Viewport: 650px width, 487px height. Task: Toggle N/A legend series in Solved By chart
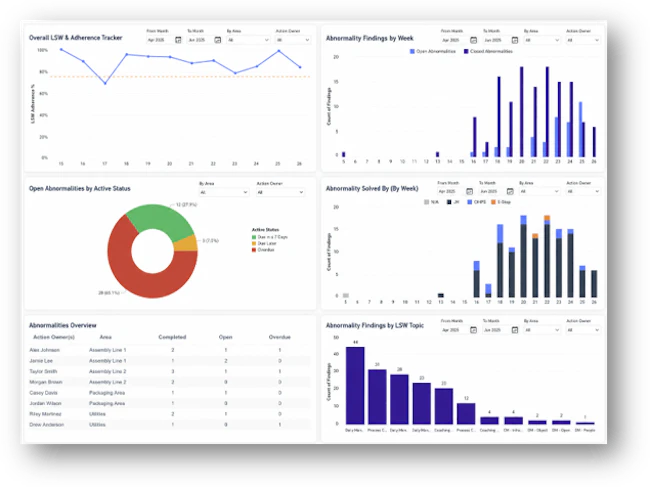pos(431,202)
